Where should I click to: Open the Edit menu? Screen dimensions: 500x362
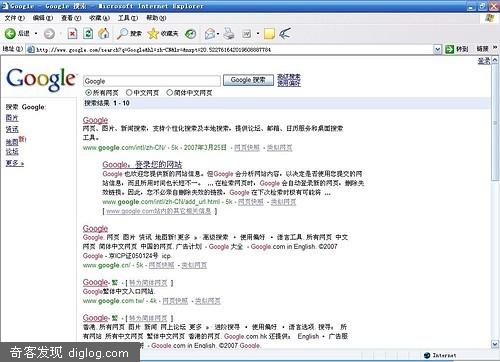coord(43,18)
